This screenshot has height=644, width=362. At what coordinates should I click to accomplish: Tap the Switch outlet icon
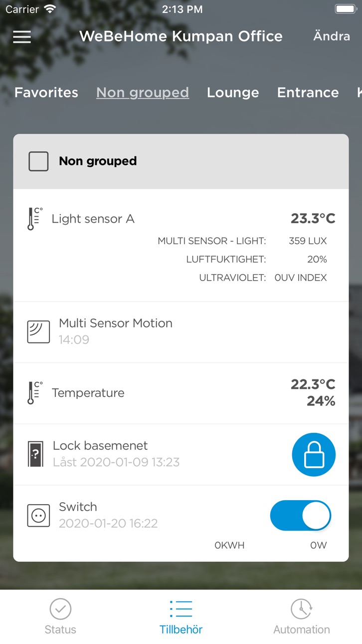click(x=38, y=516)
